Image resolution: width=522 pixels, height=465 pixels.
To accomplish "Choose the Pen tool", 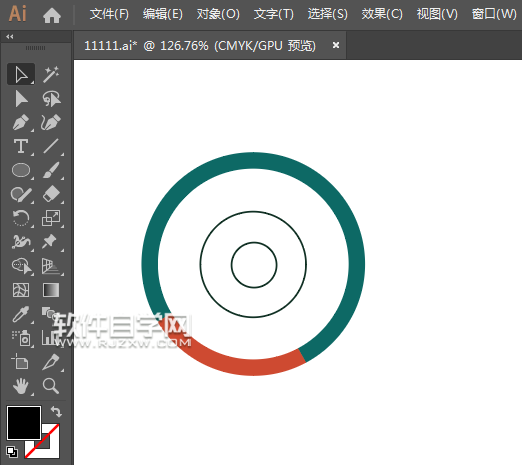I will click(20, 122).
